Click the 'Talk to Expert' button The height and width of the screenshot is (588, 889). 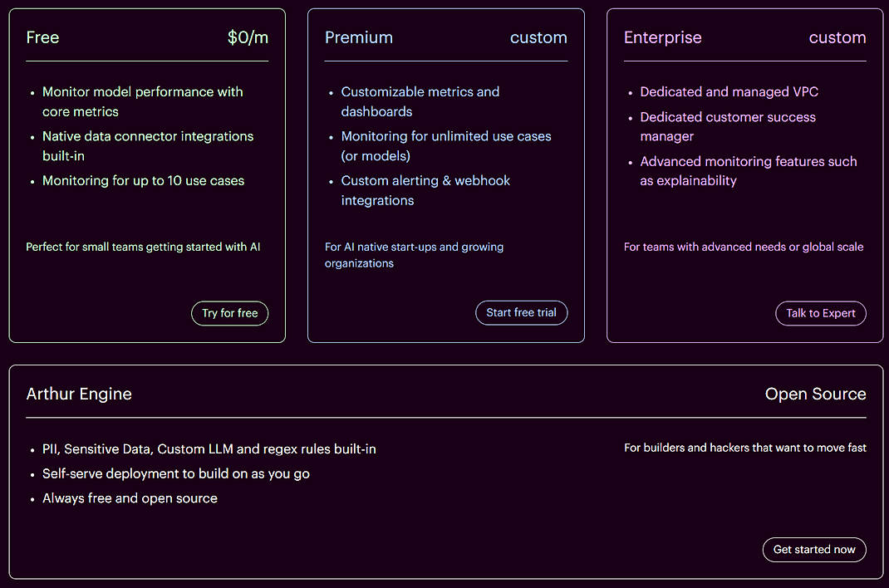pos(820,313)
